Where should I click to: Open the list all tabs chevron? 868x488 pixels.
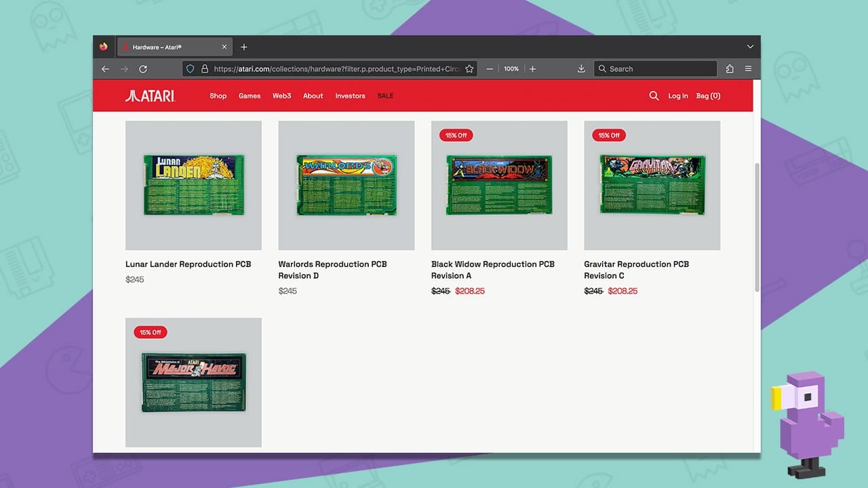pyautogui.click(x=750, y=47)
